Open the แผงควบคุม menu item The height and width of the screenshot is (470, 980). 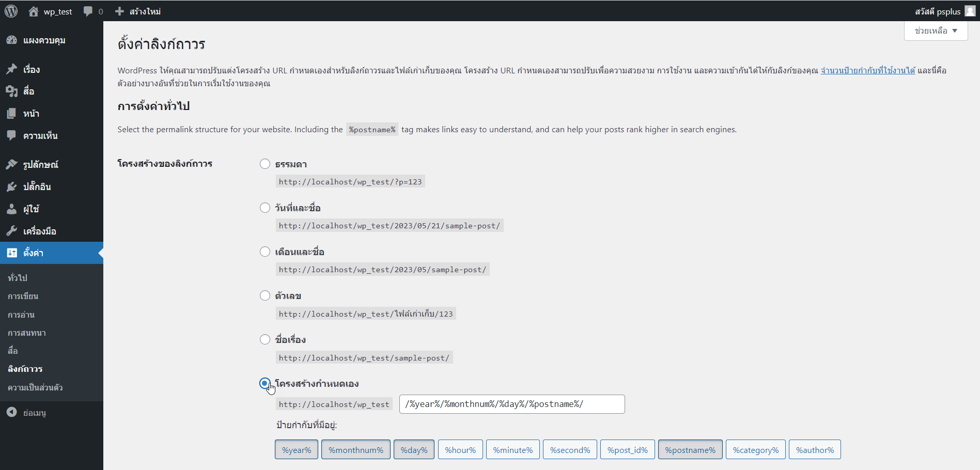point(52,40)
